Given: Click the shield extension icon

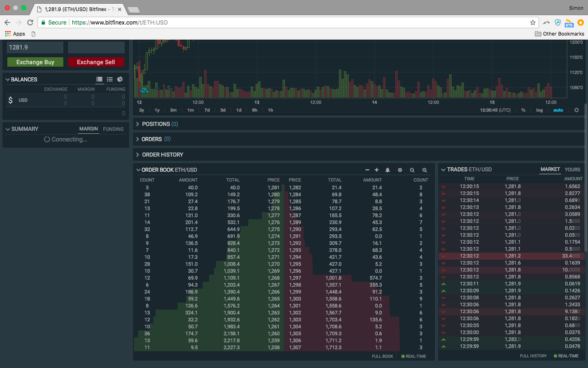Looking at the screenshot, I should (x=558, y=22).
